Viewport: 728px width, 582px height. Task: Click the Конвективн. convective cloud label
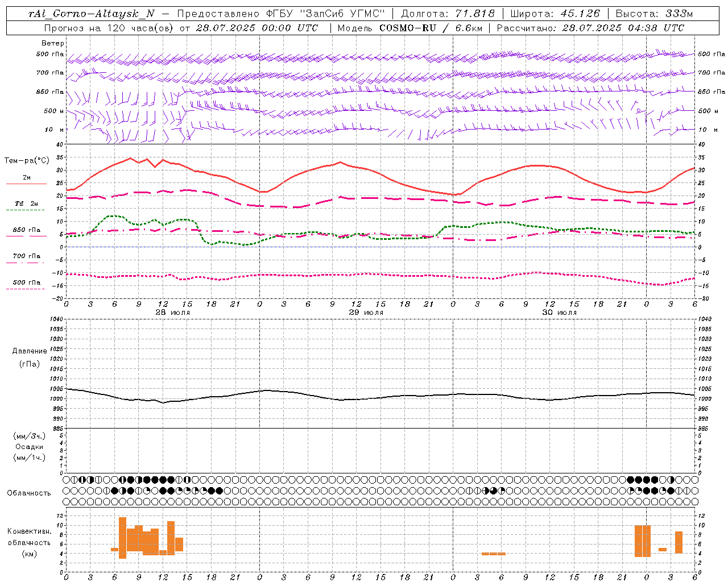click(x=29, y=531)
